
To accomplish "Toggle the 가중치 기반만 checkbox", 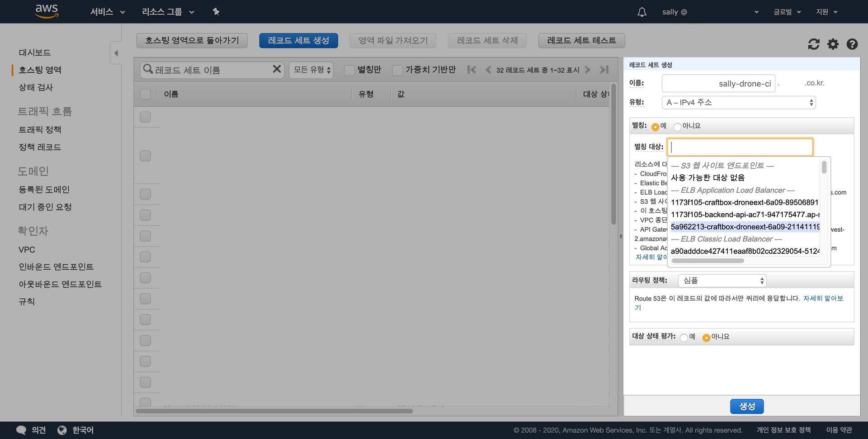I will 397,70.
